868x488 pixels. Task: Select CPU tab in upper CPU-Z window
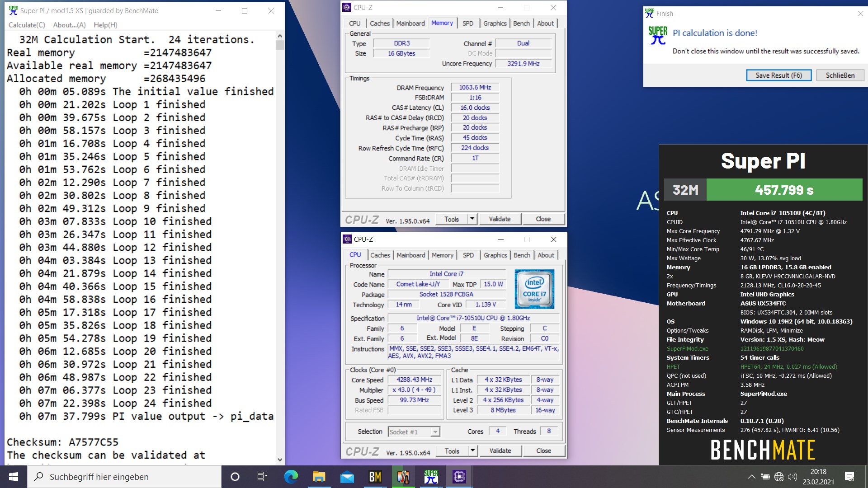click(355, 23)
